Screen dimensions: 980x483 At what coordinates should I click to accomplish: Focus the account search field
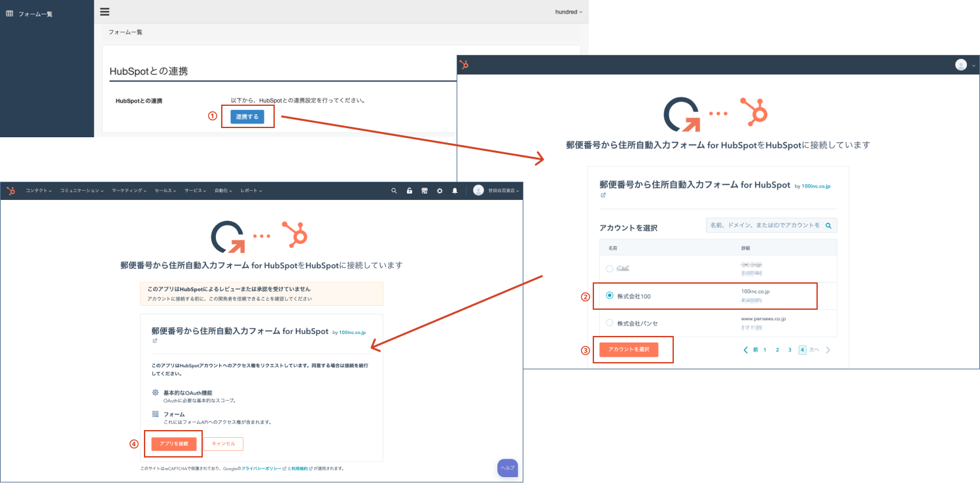[x=771, y=225]
